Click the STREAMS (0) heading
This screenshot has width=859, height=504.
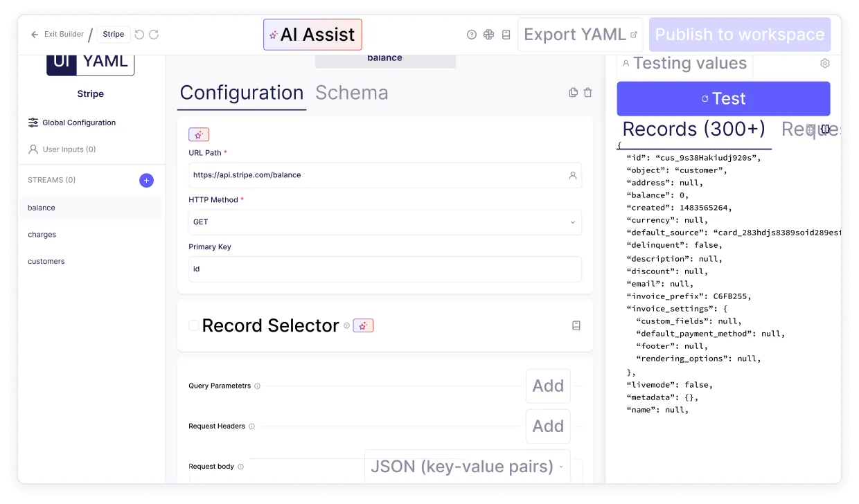click(52, 180)
